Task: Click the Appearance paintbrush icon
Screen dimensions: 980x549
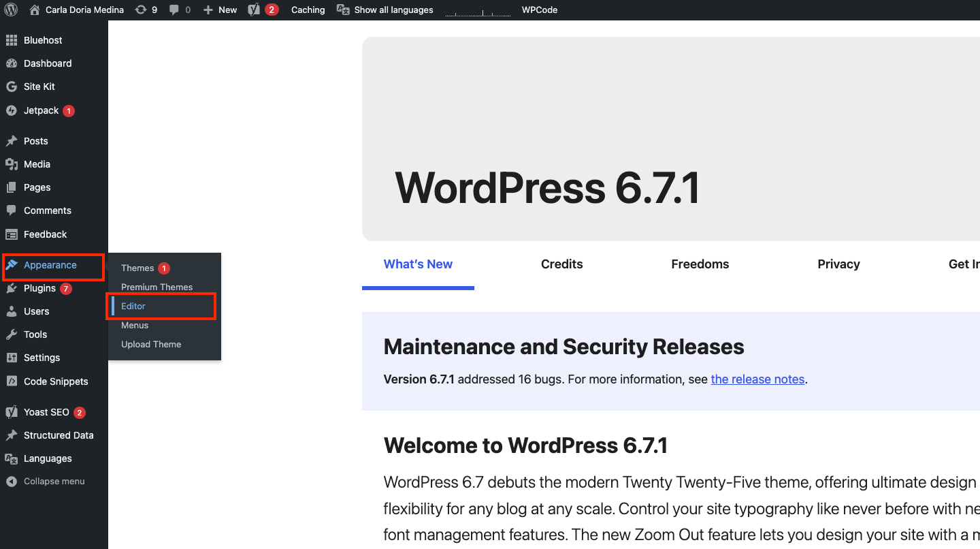Action: [12, 265]
